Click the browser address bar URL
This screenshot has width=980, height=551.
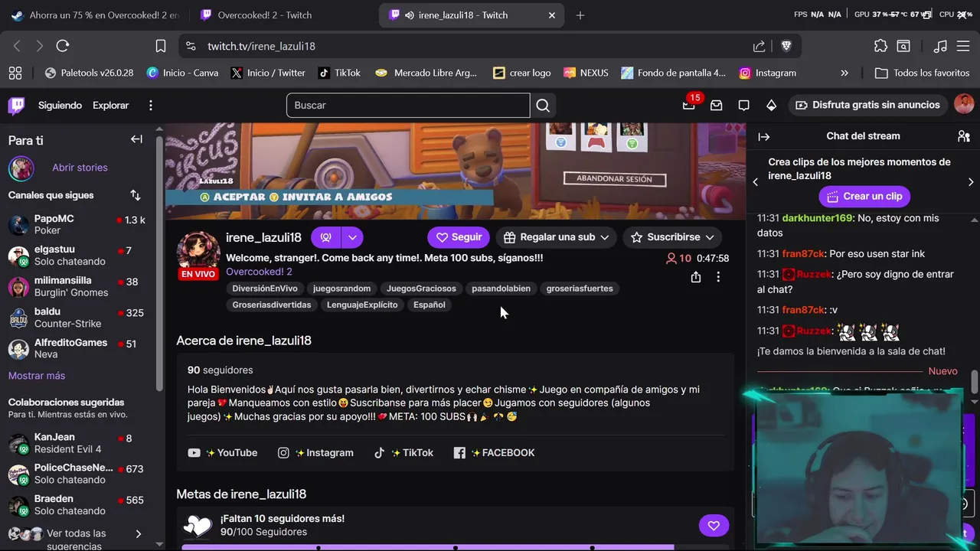coord(261,46)
